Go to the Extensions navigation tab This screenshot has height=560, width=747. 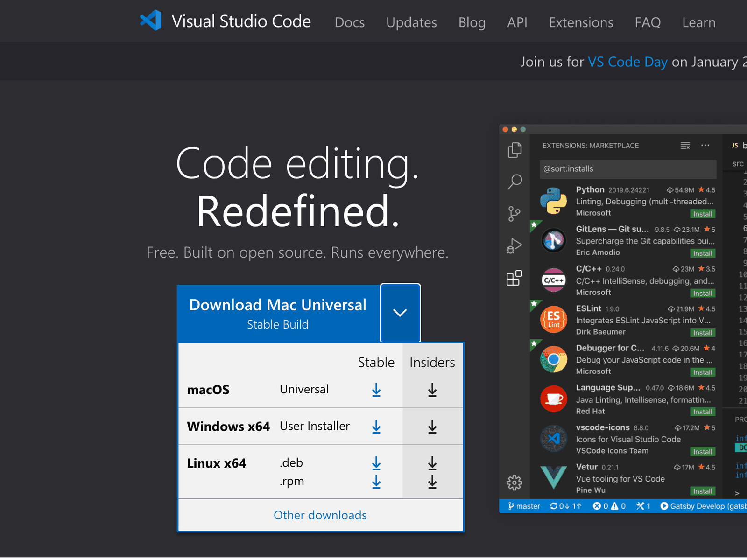click(581, 22)
